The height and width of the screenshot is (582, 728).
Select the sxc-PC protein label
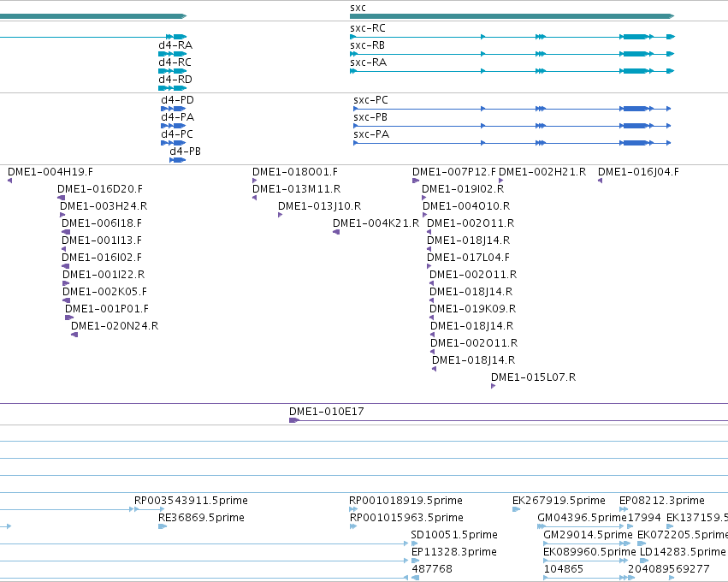pyautogui.click(x=370, y=100)
